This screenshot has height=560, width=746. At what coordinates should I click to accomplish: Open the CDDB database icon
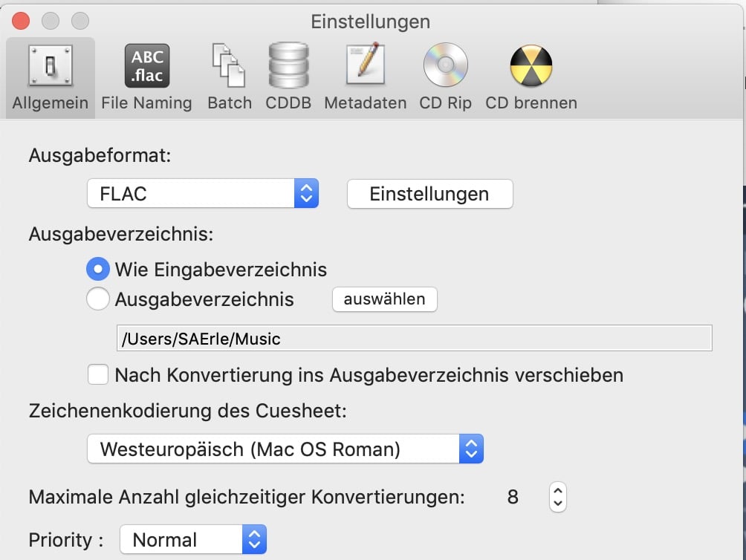click(x=288, y=65)
